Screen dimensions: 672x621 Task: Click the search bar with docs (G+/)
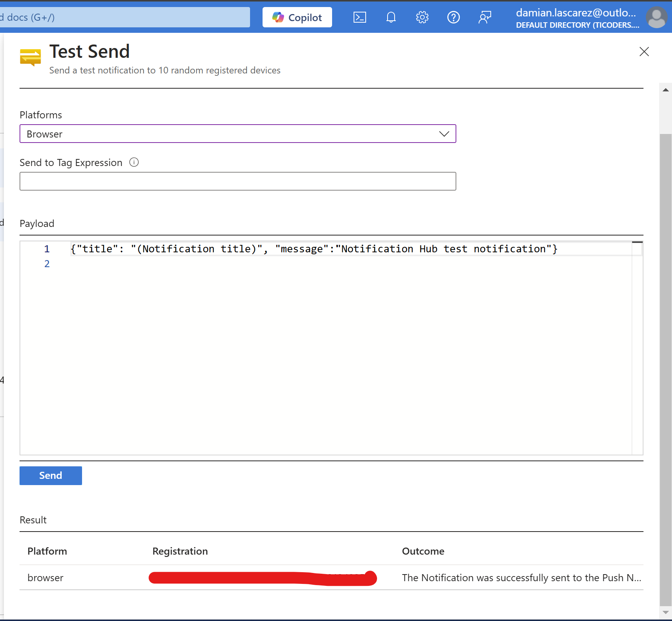[125, 17]
